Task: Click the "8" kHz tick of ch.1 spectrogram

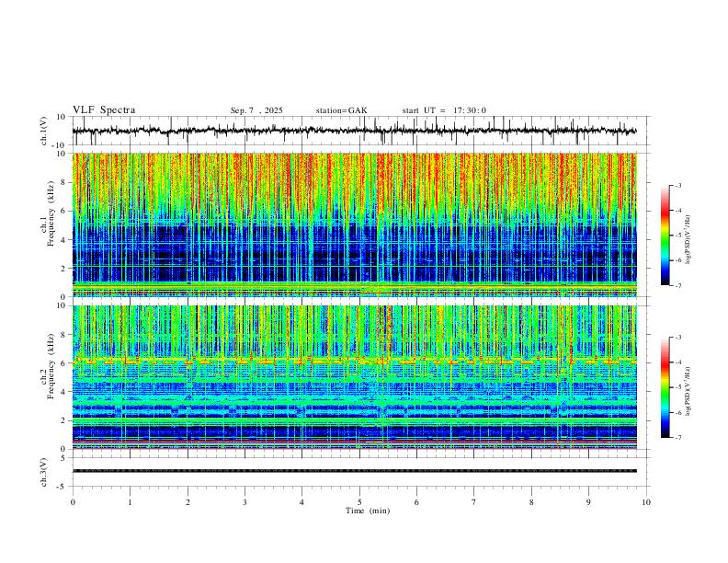Action: pyautogui.click(x=63, y=182)
